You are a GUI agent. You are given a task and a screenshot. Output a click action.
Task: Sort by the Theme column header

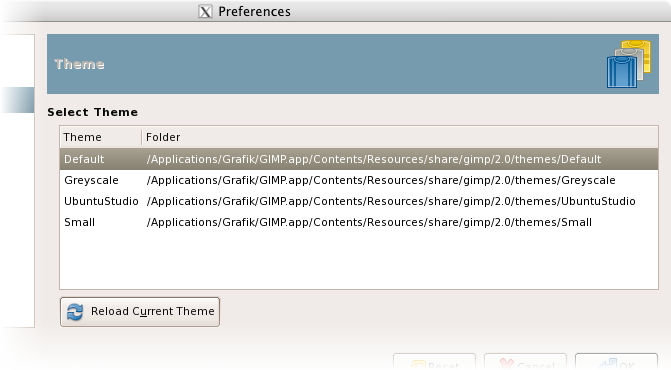click(x=101, y=137)
